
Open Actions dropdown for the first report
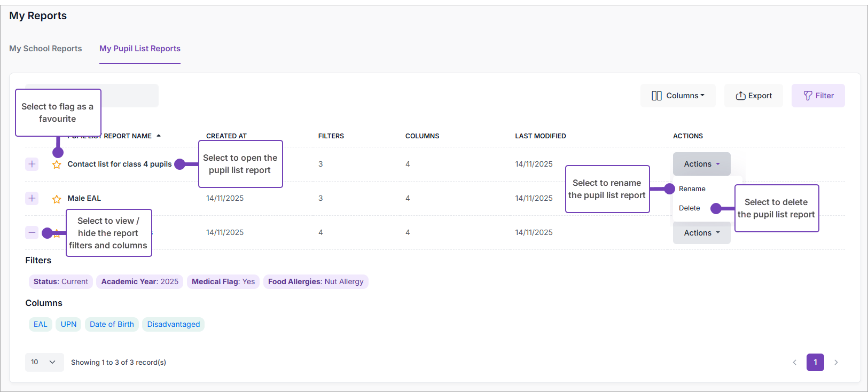coord(701,164)
